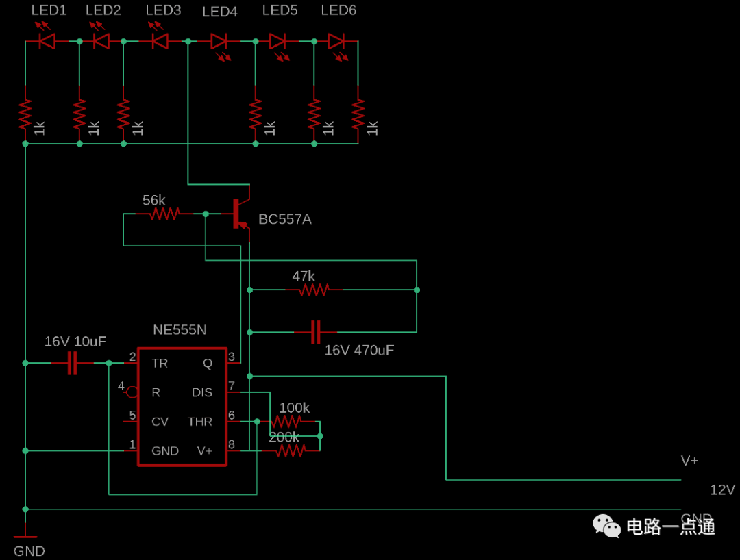Click the 1k resistor under LED1
740x560 pixels.
point(25,114)
